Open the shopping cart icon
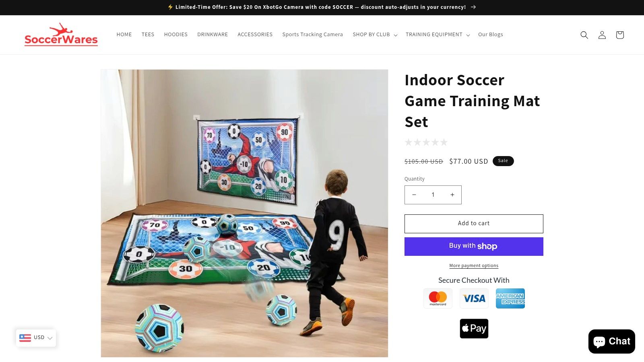The height and width of the screenshot is (362, 644). point(619,35)
